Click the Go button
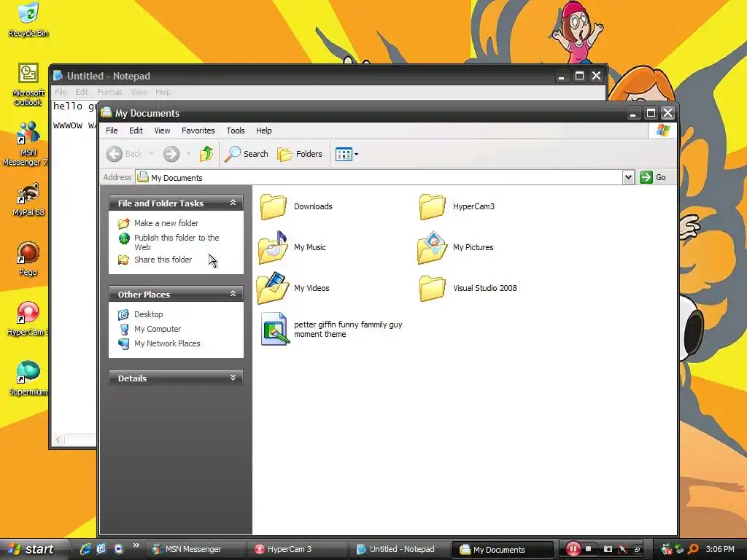The image size is (747, 560). click(x=654, y=177)
